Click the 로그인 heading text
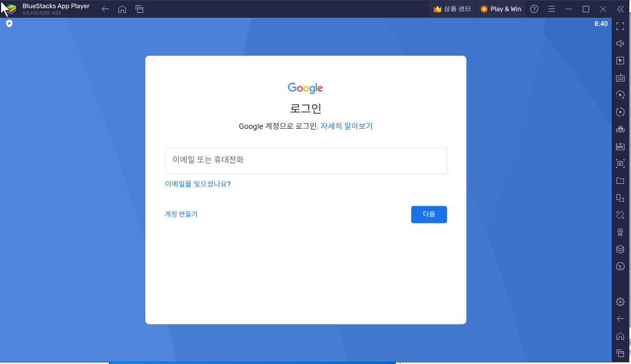Image resolution: width=631 pixels, height=364 pixels. click(x=306, y=108)
